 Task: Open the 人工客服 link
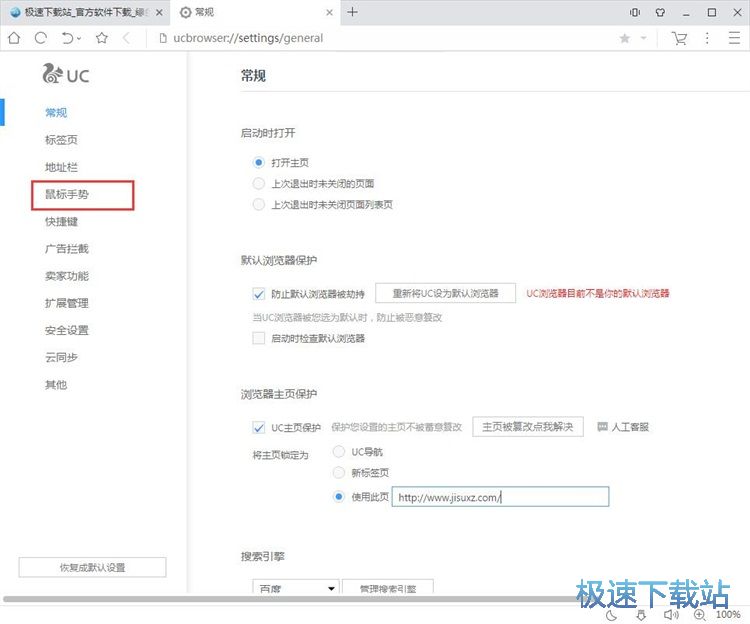tap(629, 427)
